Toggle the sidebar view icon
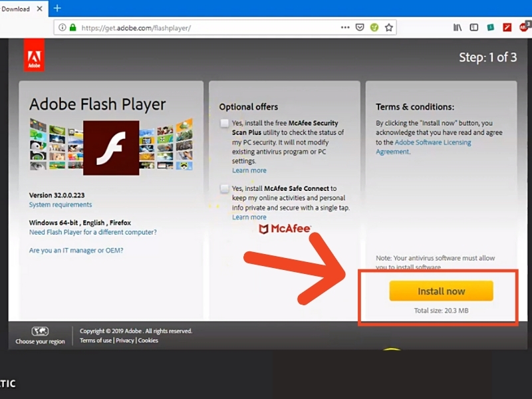This screenshot has width=532, height=399. coord(473,27)
